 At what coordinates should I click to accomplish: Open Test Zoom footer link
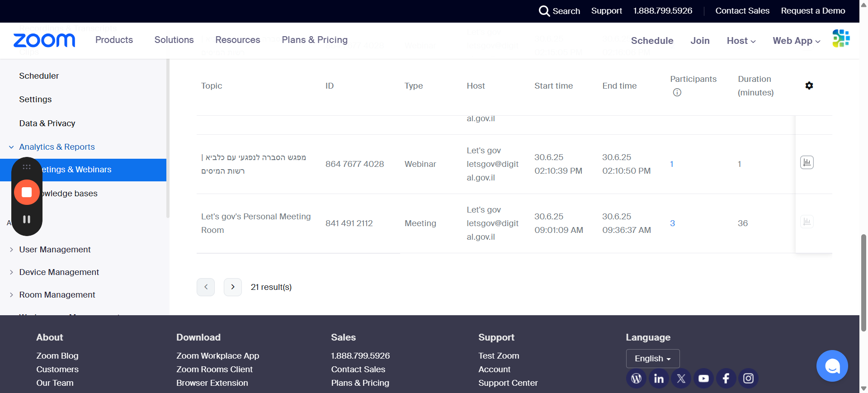[x=499, y=356]
